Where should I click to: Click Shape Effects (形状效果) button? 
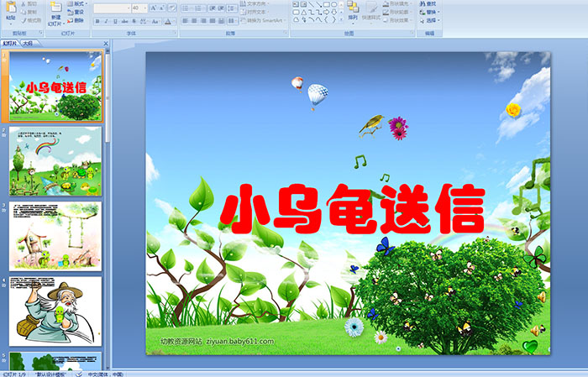(396, 20)
